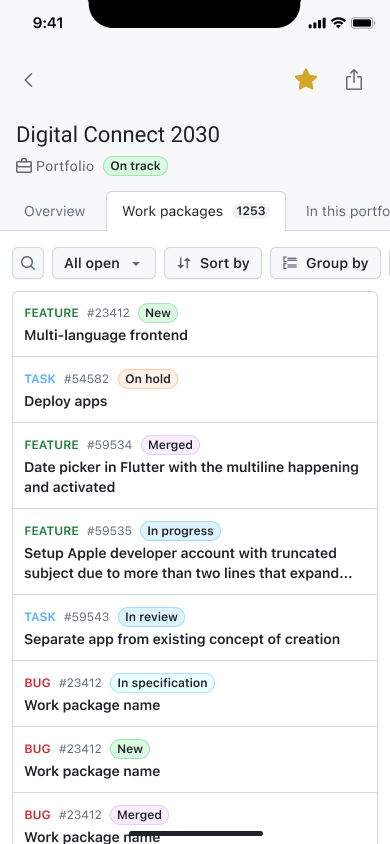Click the ID #54582
The height and width of the screenshot is (844, 390).
point(87,379)
